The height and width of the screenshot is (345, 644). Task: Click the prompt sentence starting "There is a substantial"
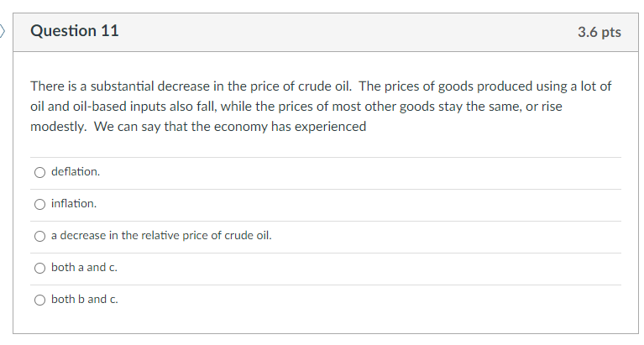tap(191, 86)
